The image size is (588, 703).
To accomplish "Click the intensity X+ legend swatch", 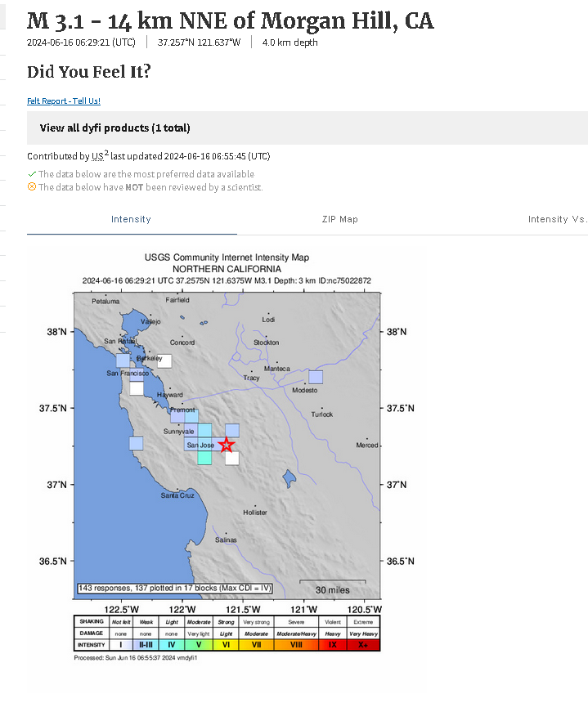I will 363,645.
